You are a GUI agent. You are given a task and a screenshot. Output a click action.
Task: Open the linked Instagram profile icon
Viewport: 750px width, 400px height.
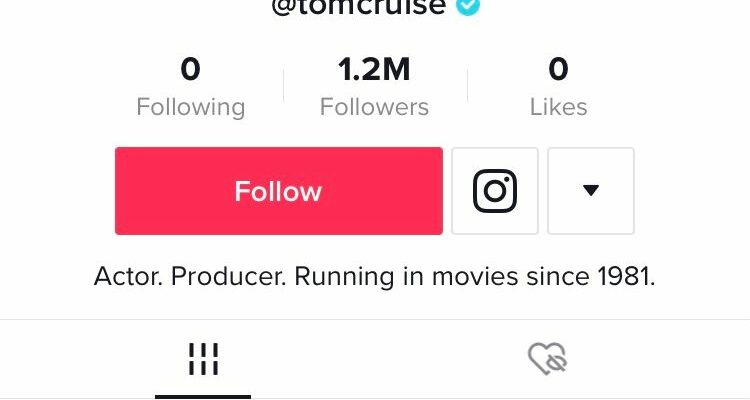495,191
